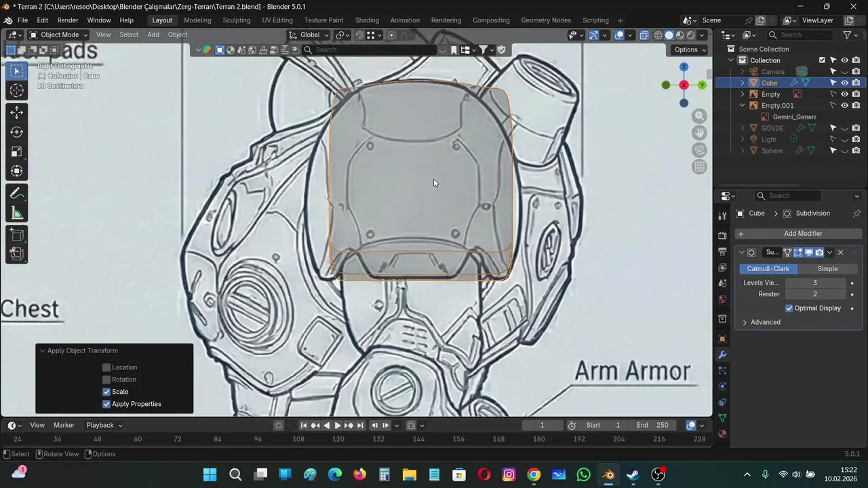The image size is (868, 488).
Task: Toggle X-ray view in viewport header
Action: click(644, 35)
